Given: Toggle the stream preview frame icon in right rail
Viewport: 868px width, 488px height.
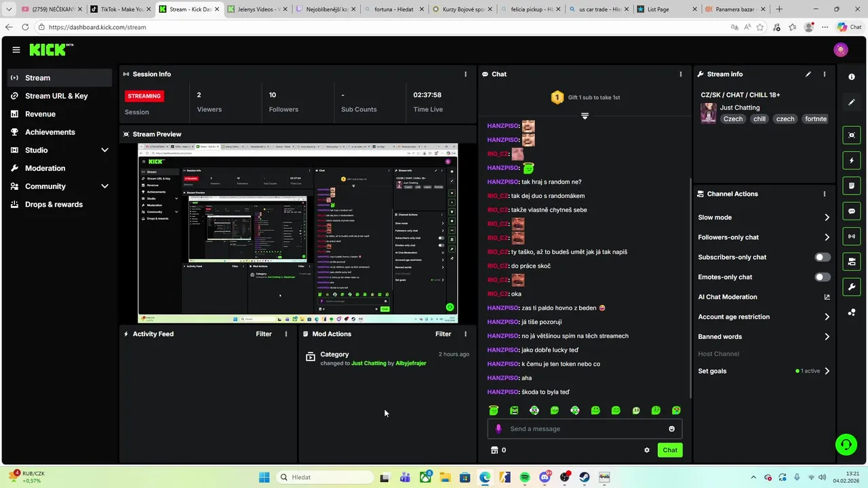Looking at the screenshot, I should (x=852, y=135).
